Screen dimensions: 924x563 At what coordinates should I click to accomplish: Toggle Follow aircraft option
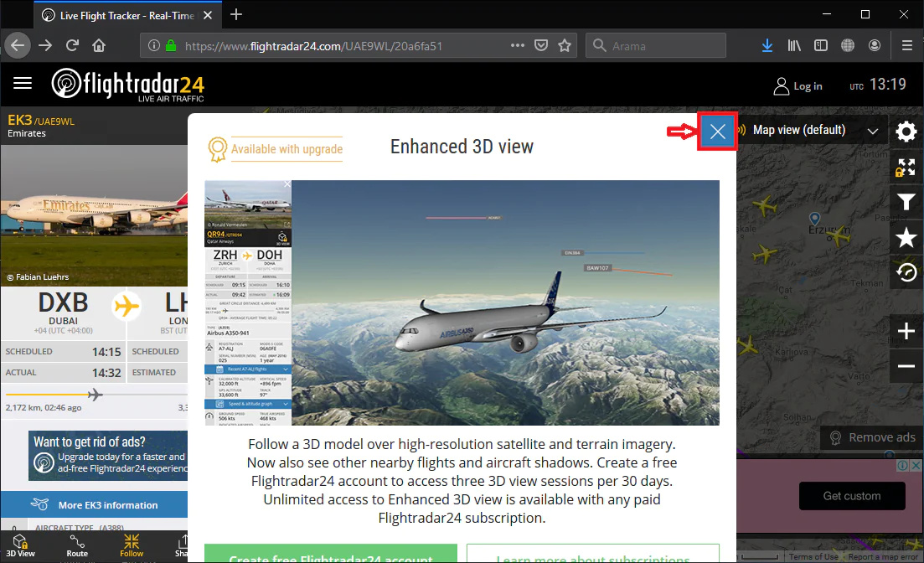click(132, 546)
